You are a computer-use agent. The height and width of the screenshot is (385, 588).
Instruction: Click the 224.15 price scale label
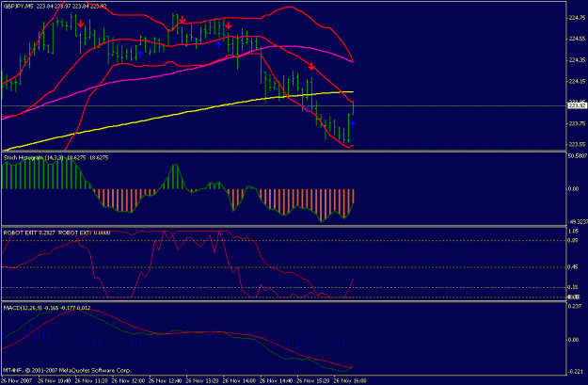click(x=577, y=81)
